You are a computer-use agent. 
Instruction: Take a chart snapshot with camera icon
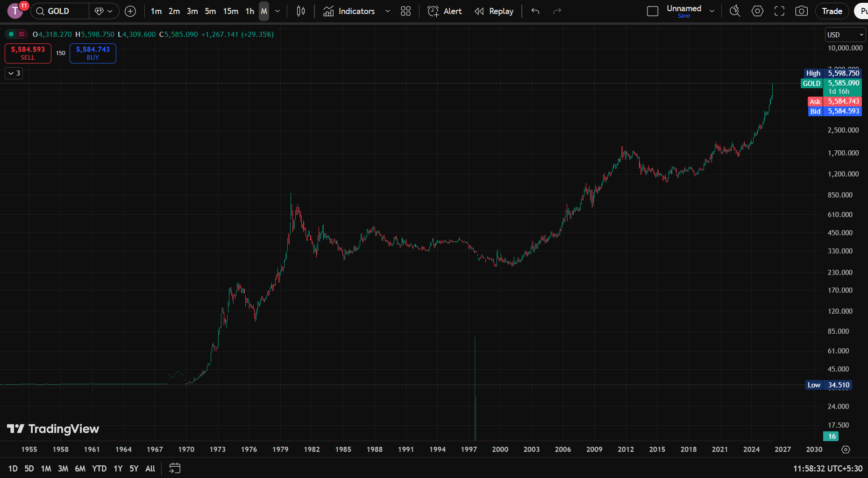(801, 11)
